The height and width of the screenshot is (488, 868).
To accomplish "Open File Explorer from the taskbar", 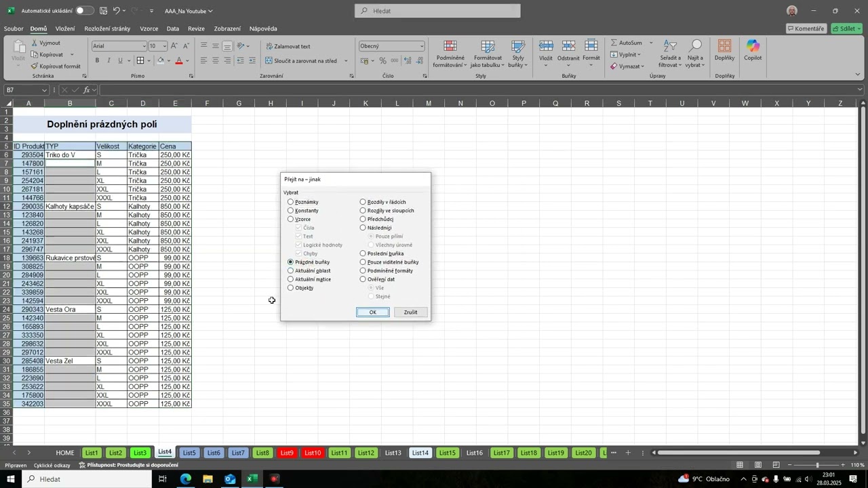I will pos(208,479).
